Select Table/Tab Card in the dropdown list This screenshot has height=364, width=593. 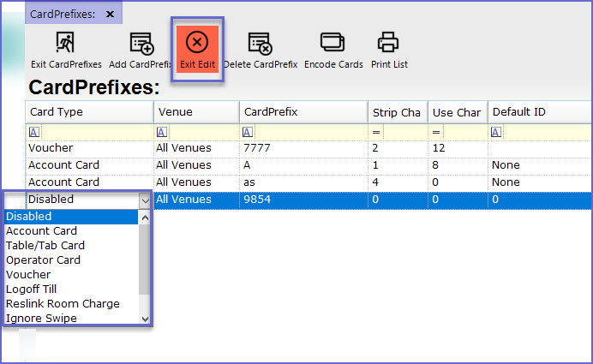[45, 246]
